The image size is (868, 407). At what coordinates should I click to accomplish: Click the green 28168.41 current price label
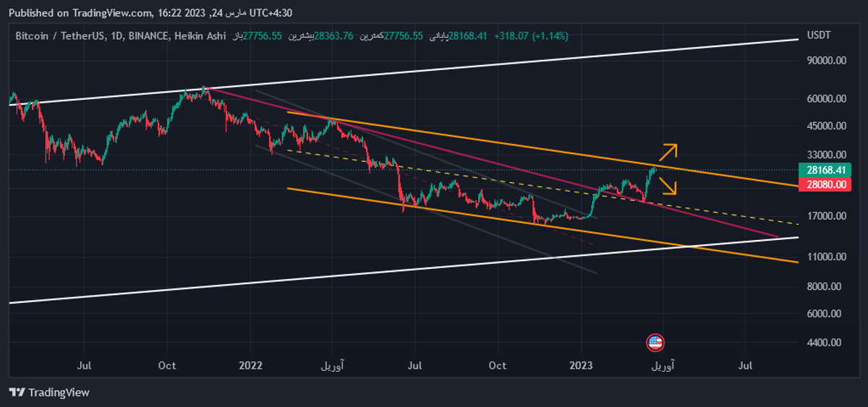tap(824, 171)
